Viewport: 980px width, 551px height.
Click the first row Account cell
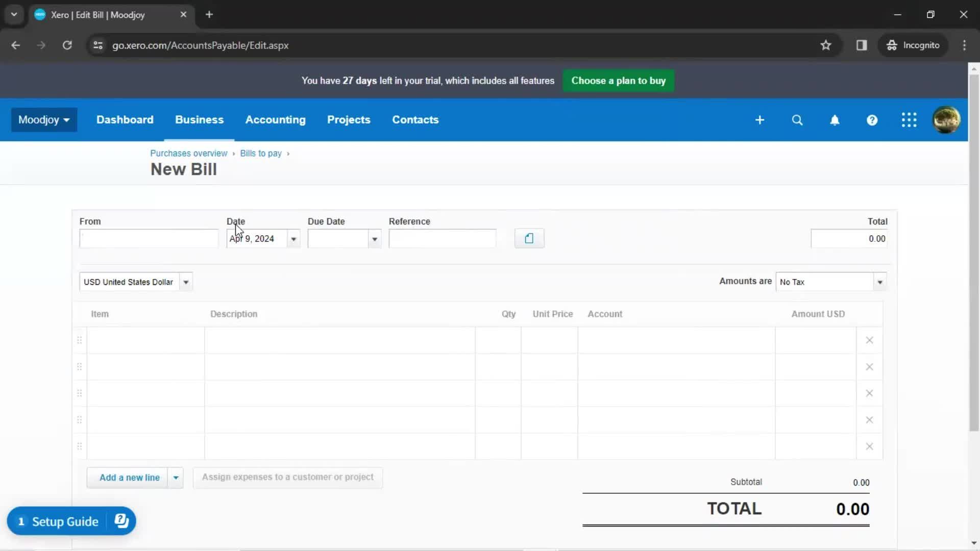click(676, 340)
